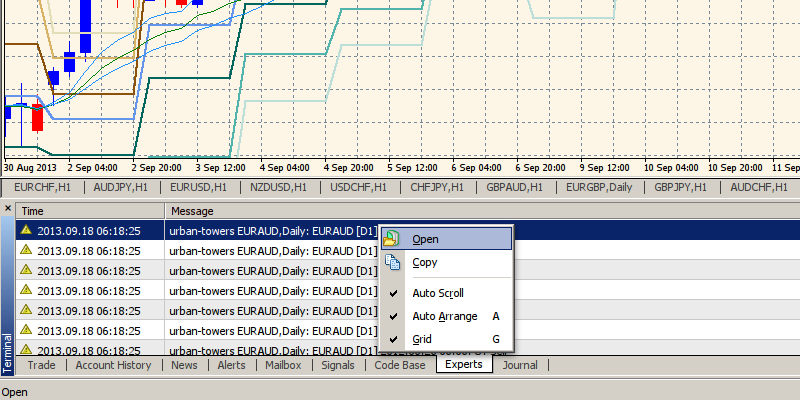
Task: Close the Terminal panel with the X
Action: point(8,211)
